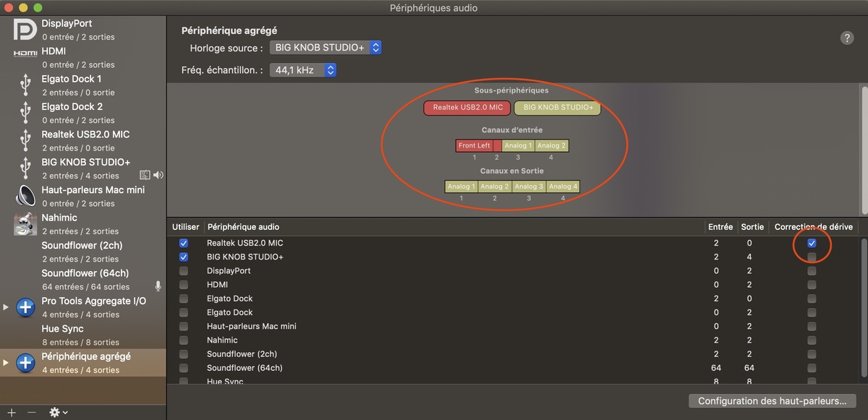The height and width of the screenshot is (420, 868).
Task: Enable Utiliser for DisplayPort
Action: [184, 271]
